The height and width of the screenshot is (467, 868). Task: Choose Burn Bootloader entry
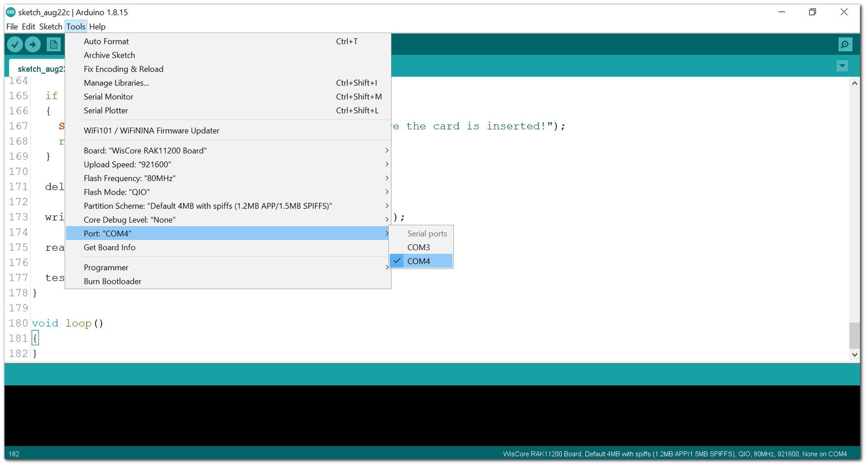(228, 281)
